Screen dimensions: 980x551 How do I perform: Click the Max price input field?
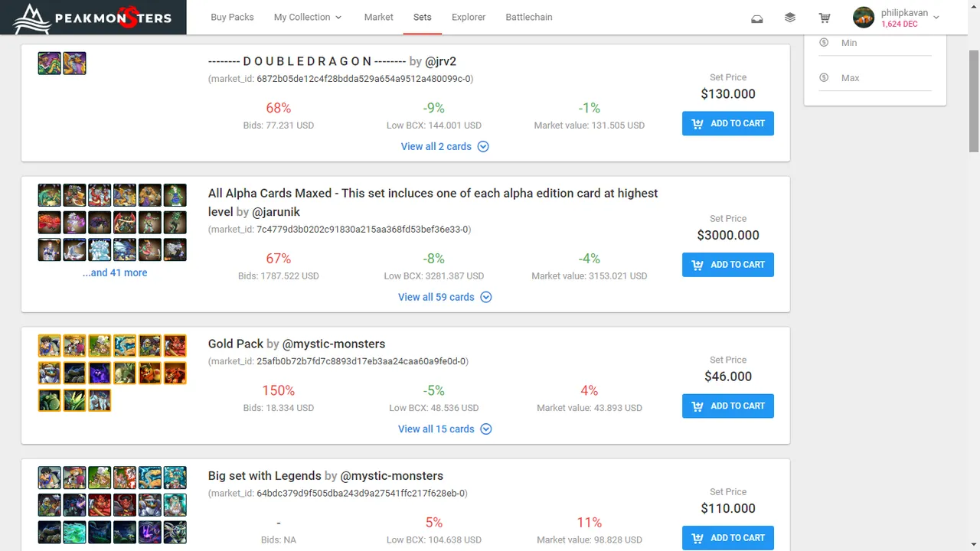pyautogui.click(x=886, y=78)
